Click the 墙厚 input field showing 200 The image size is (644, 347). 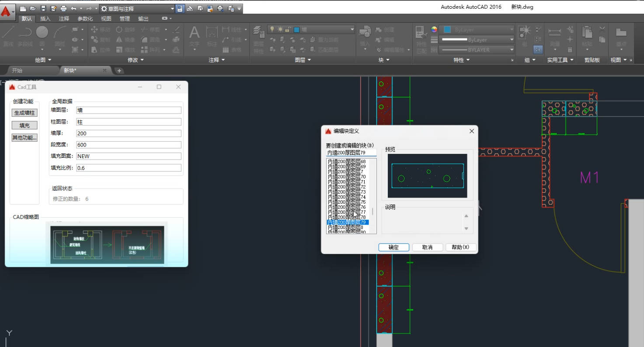tap(128, 133)
